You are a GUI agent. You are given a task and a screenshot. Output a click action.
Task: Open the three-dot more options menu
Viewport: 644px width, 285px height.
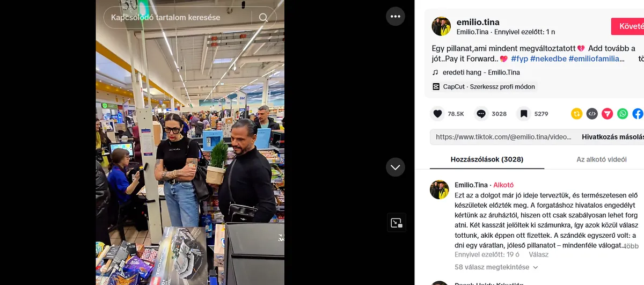point(396,17)
